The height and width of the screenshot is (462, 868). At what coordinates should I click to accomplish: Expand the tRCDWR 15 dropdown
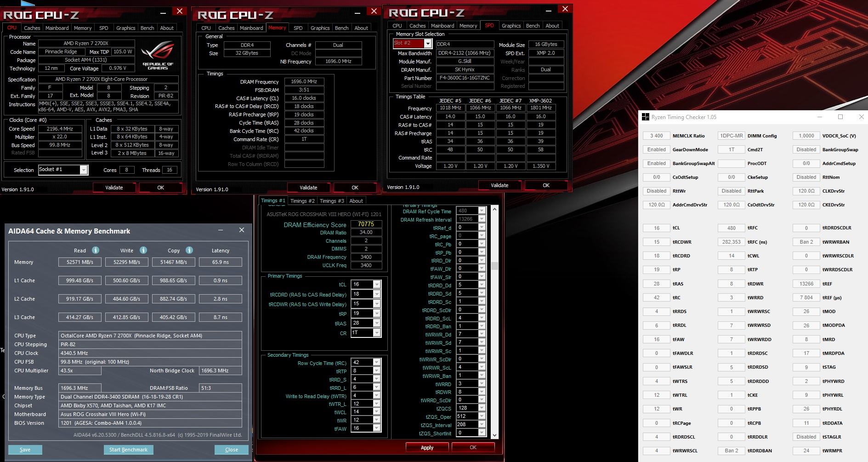click(377, 304)
